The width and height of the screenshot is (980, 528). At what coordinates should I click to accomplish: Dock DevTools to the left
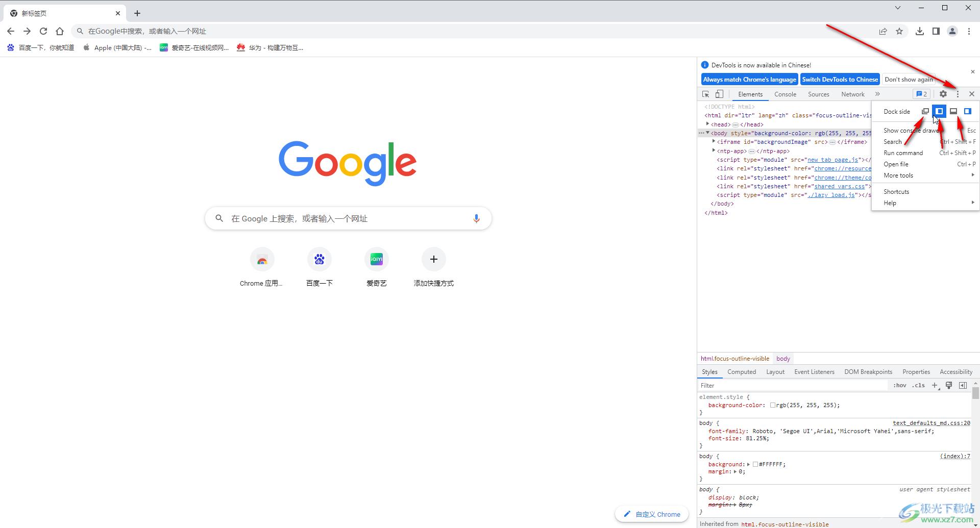[939, 111]
